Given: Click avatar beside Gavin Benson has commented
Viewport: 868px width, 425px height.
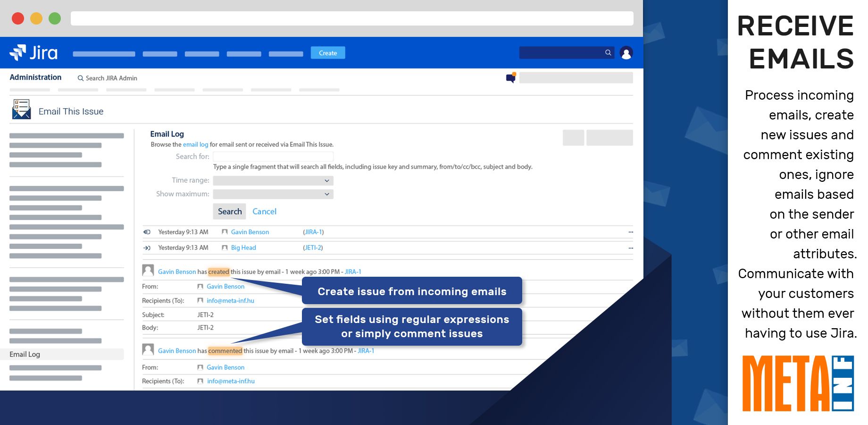Looking at the screenshot, I should pos(148,349).
